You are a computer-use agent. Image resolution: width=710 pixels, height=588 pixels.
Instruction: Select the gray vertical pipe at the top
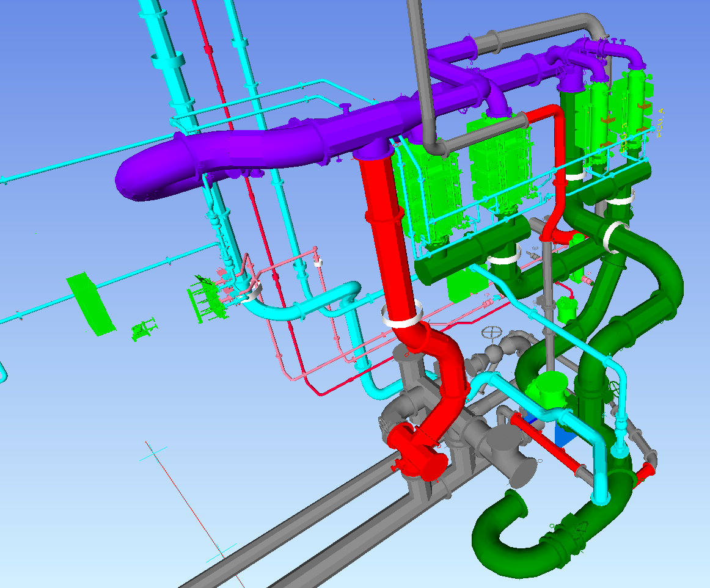pyautogui.click(x=422, y=61)
